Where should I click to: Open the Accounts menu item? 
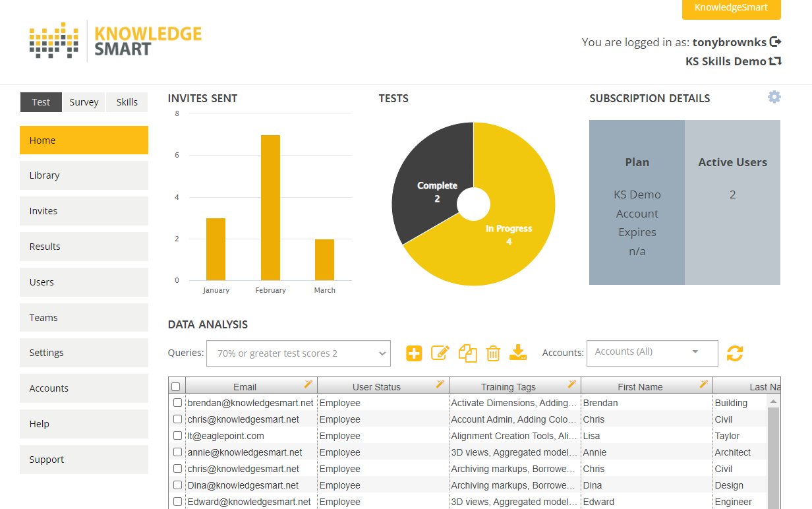tap(84, 388)
